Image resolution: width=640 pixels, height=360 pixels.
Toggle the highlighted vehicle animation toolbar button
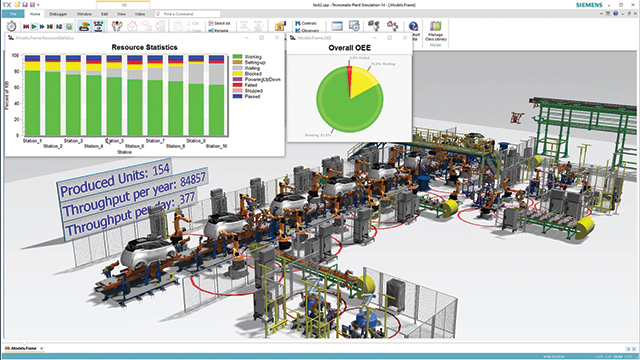84,27
